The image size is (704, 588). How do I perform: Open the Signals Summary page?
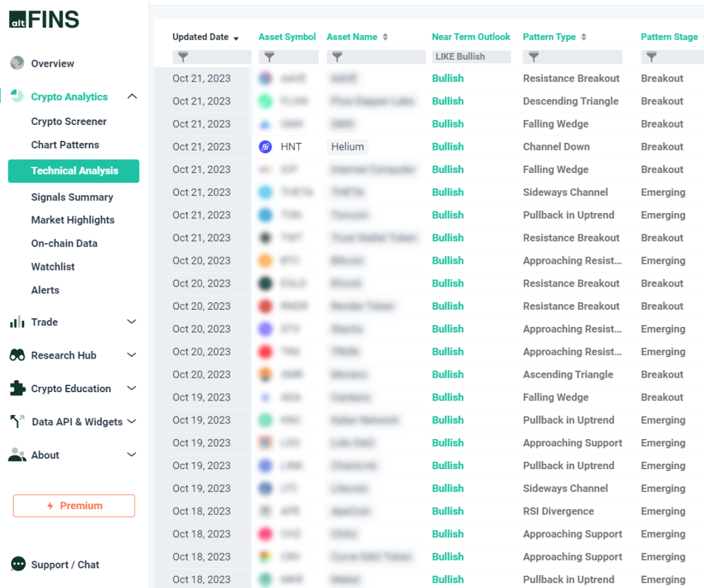tap(71, 197)
